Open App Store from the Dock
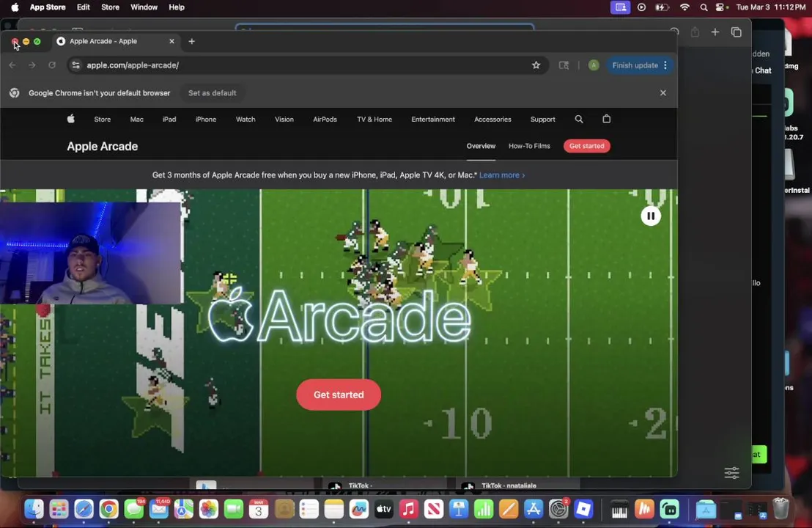Viewport: 812px width, 528px height. pyautogui.click(x=534, y=510)
